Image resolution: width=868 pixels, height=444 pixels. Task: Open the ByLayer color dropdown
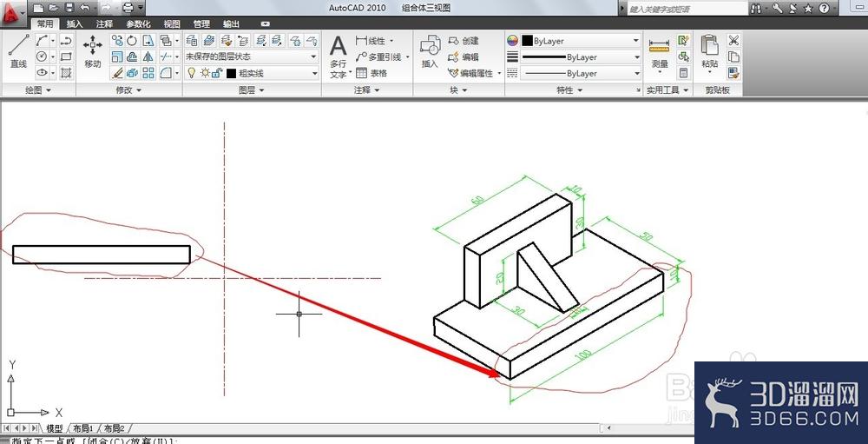pyautogui.click(x=581, y=41)
